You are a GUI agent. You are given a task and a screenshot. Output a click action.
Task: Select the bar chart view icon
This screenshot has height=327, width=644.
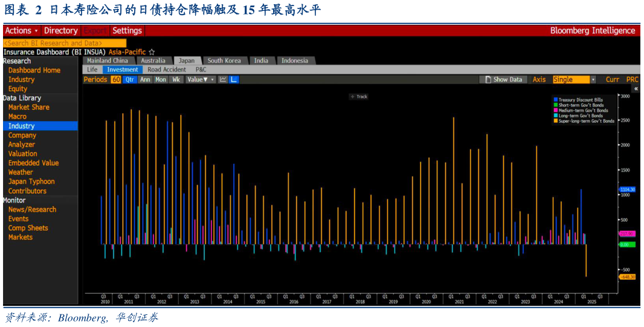coord(234,79)
